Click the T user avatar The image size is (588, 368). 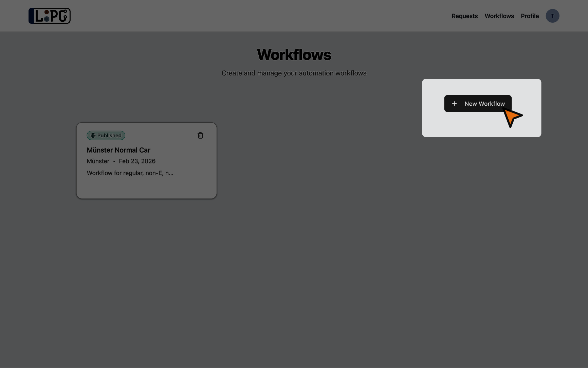(552, 16)
